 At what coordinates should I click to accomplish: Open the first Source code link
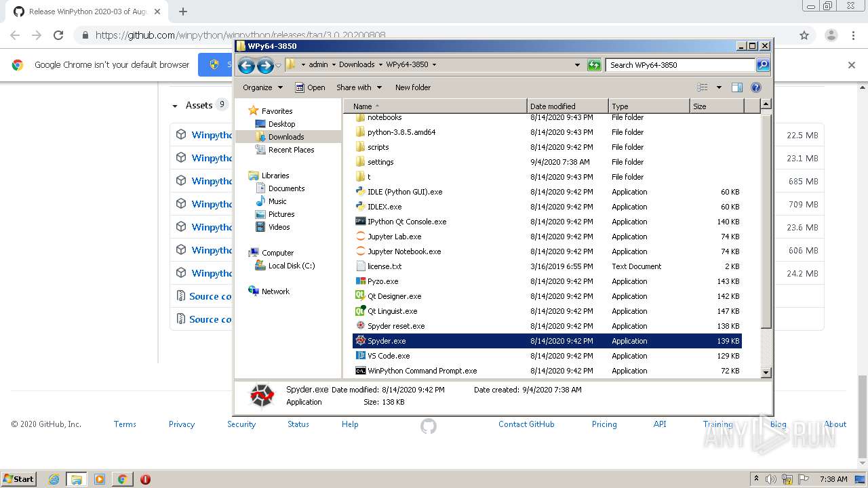[x=210, y=296]
